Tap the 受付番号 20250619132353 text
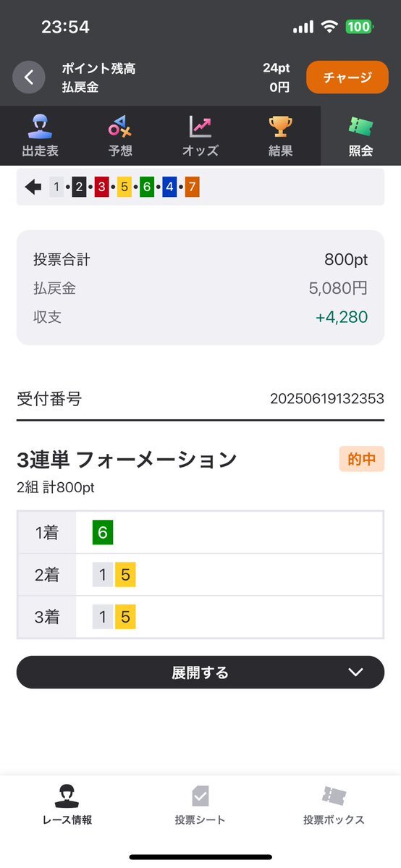This screenshot has height=868, width=401. tap(326, 399)
